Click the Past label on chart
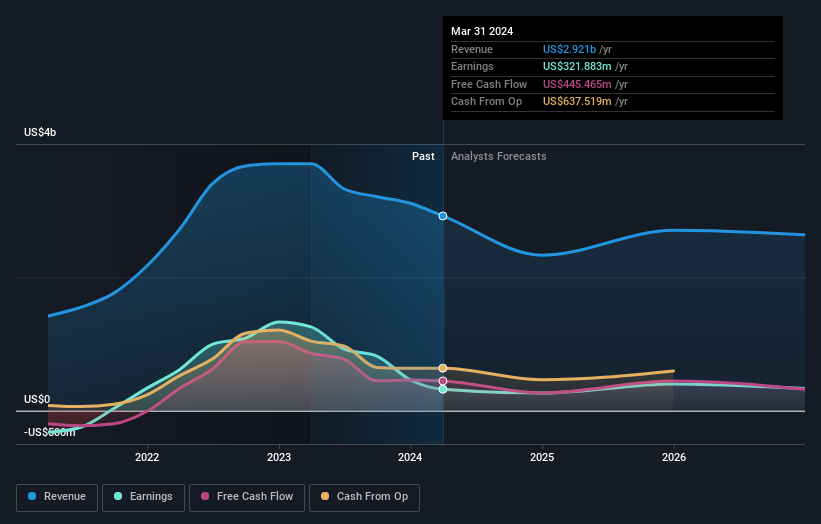 coord(423,156)
